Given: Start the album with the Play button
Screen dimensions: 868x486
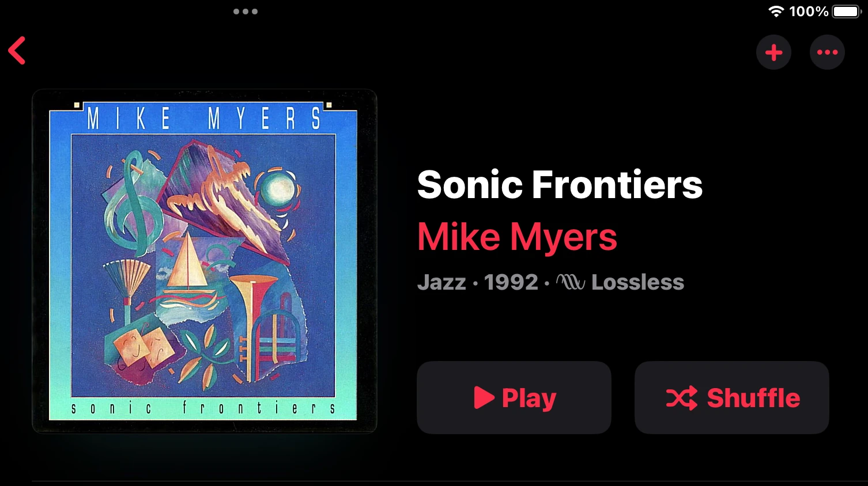Looking at the screenshot, I should [x=514, y=397].
